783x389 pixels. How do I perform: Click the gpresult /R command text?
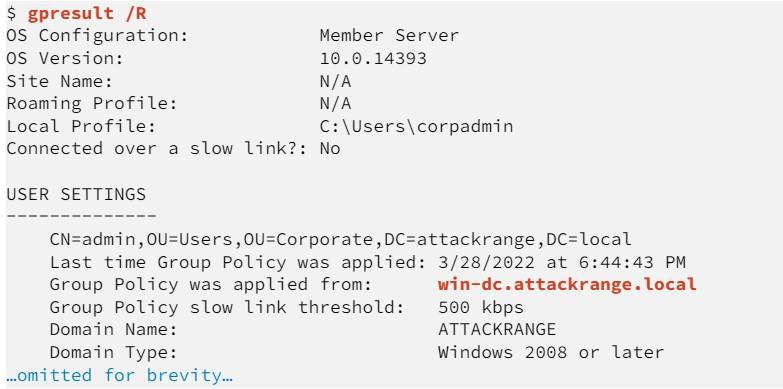tap(87, 13)
